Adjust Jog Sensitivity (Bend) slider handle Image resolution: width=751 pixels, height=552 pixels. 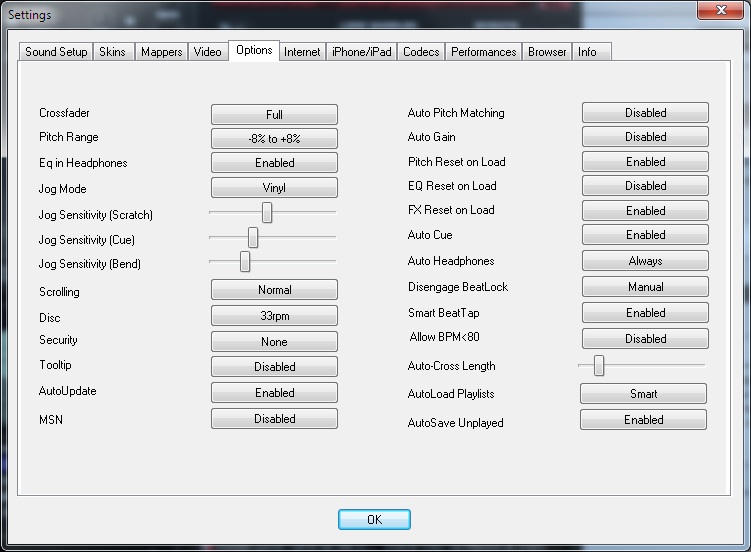pyautogui.click(x=245, y=261)
